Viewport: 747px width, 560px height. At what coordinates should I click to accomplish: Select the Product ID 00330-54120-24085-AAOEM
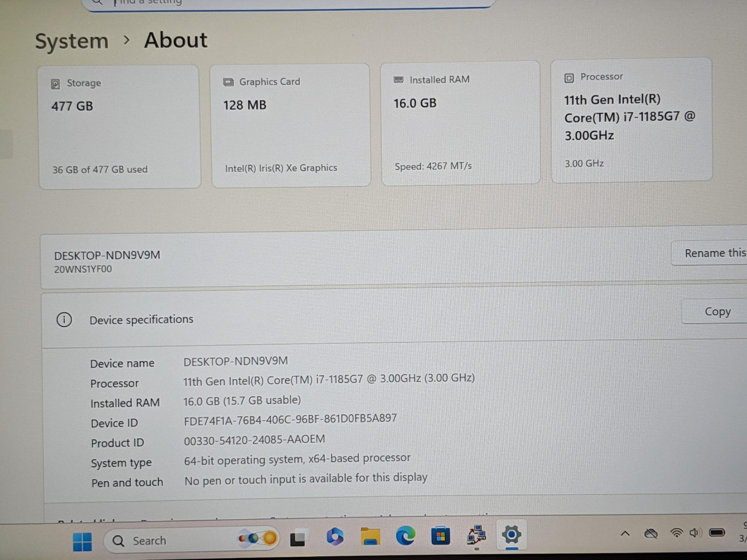click(x=254, y=440)
